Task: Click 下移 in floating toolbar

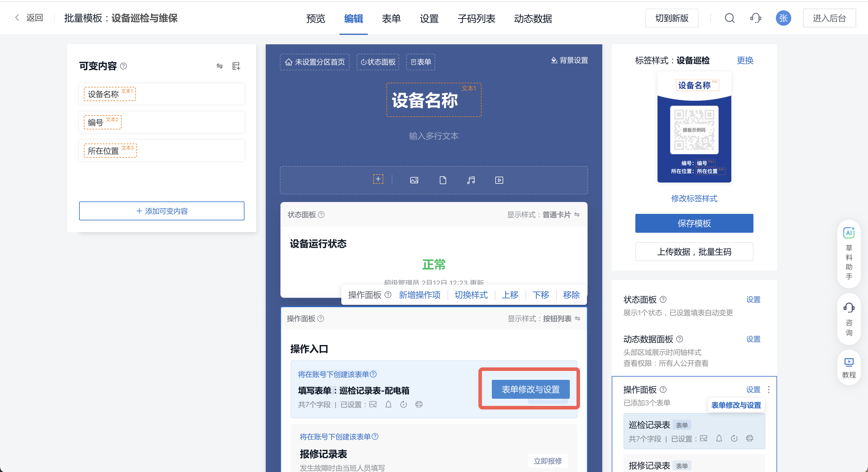Action: point(541,295)
